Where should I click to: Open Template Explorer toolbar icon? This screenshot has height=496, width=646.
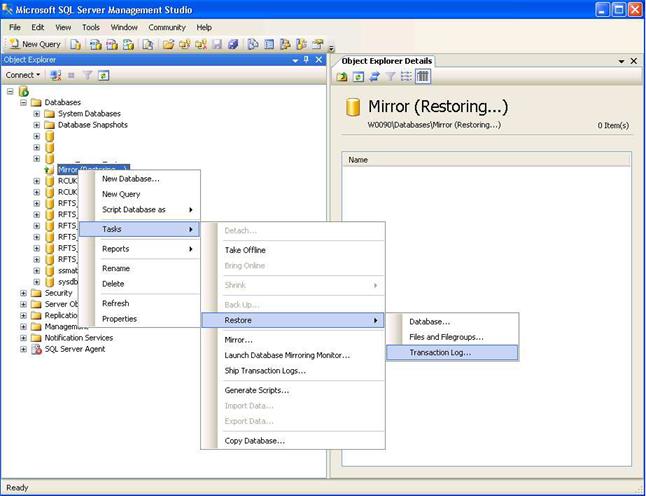[301, 44]
